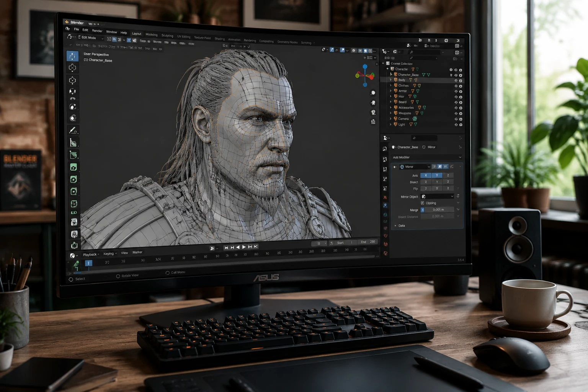Open the modifier properties tab wrench icon
The height and width of the screenshot is (392, 588).
(385, 206)
